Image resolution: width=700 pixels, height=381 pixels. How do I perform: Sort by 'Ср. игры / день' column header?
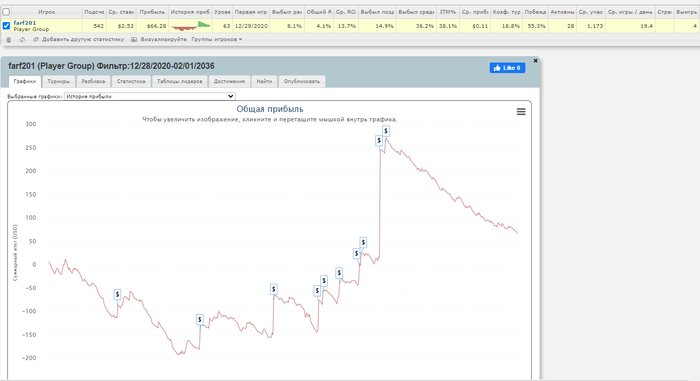[630, 12]
